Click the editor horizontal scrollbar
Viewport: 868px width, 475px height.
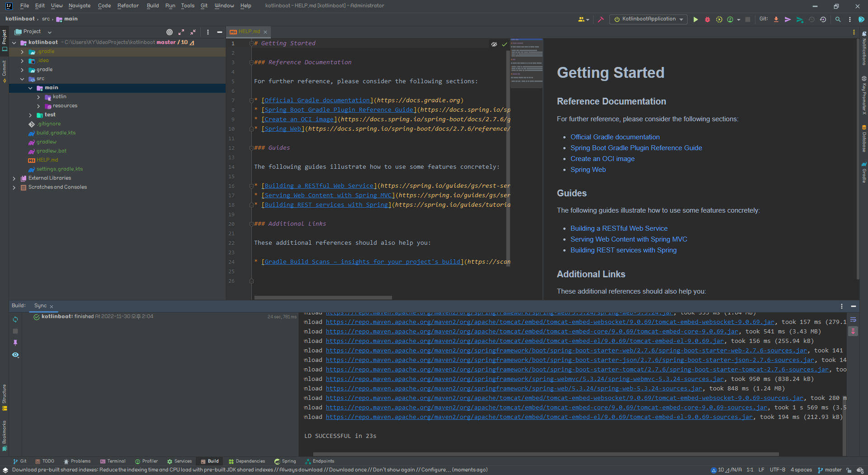pyautogui.click(x=323, y=298)
